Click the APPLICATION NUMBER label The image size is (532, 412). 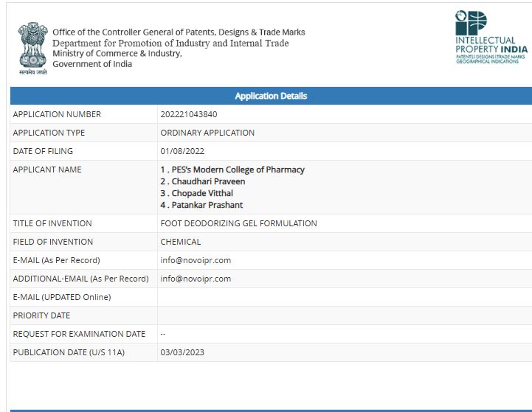pyautogui.click(x=57, y=114)
